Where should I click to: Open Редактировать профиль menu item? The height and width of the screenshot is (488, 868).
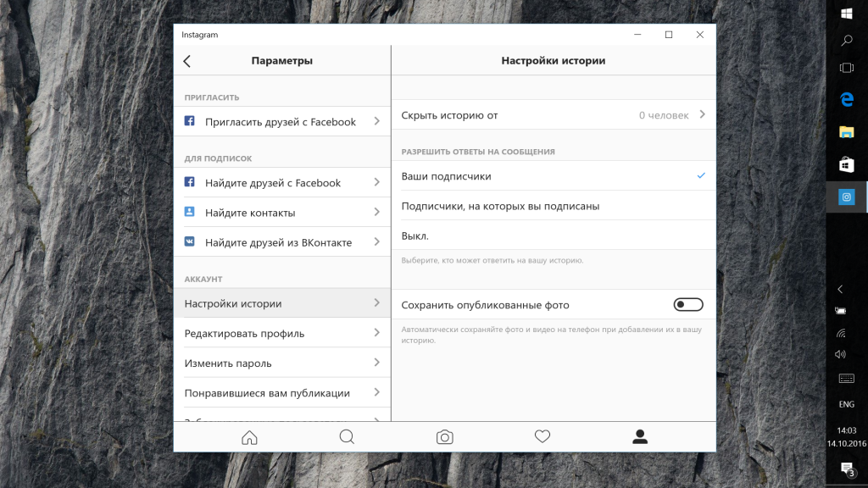point(282,332)
